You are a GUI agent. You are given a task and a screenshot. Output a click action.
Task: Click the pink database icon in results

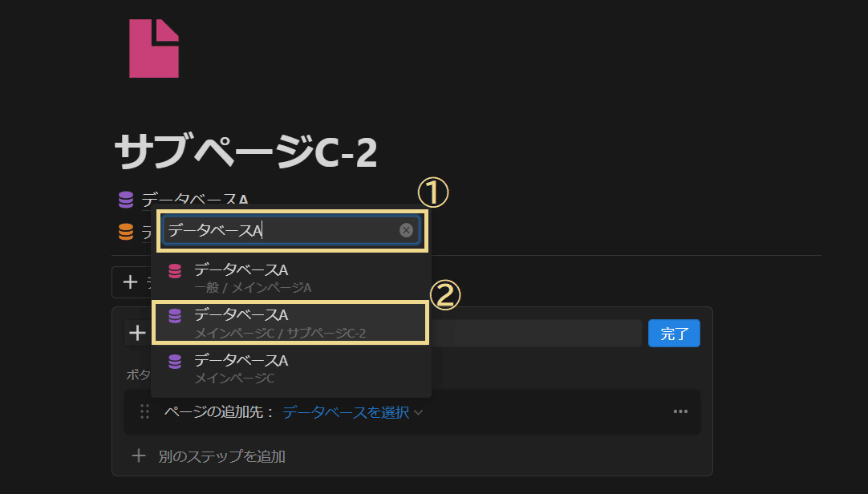[175, 270]
